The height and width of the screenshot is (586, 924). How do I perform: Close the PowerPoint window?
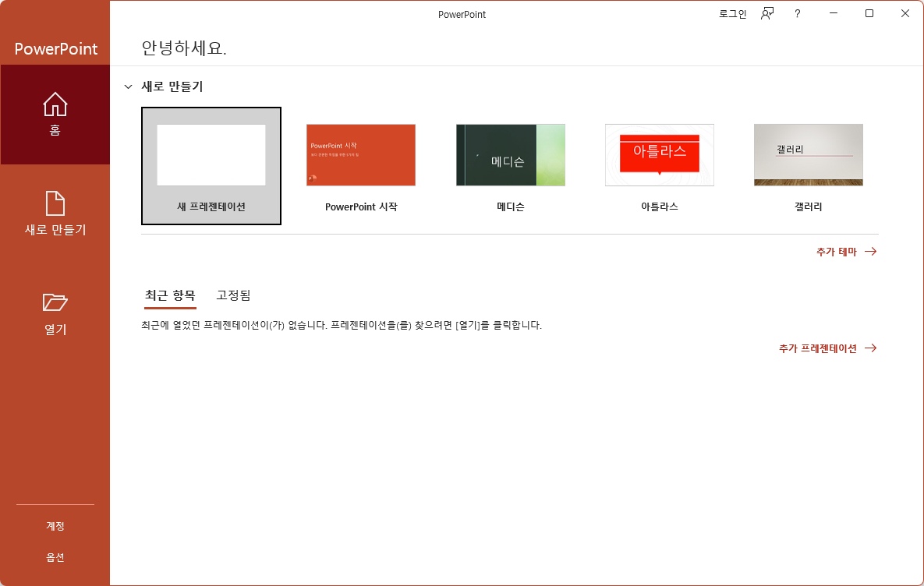[x=905, y=13]
